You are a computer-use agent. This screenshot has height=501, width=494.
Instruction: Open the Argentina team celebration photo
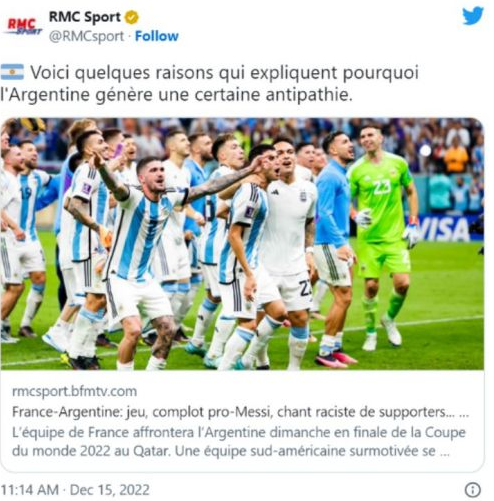point(242,244)
